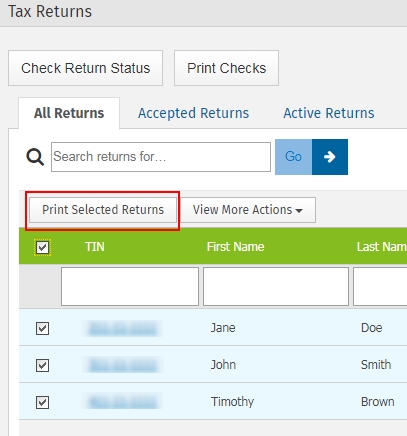This screenshot has height=436, width=407.
Task: Click the magnifying glass search icon
Action: tap(35, 157)
